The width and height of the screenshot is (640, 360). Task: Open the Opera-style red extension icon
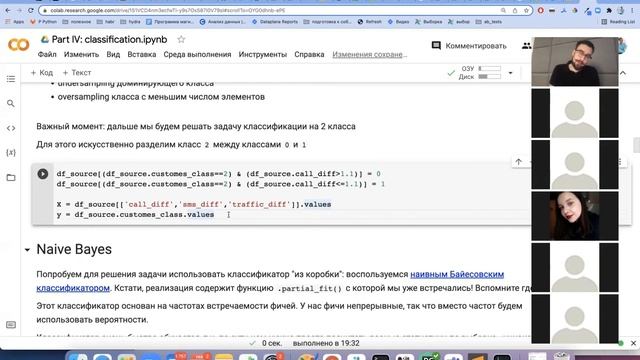[541, 11]
